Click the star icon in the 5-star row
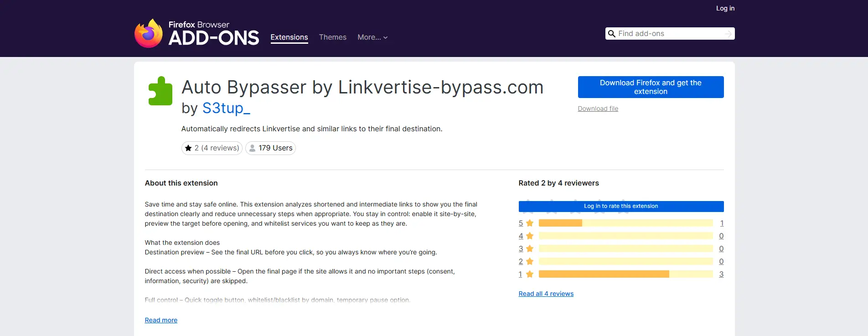The height and width of the screenshot is (336, 868). (529, 223)
